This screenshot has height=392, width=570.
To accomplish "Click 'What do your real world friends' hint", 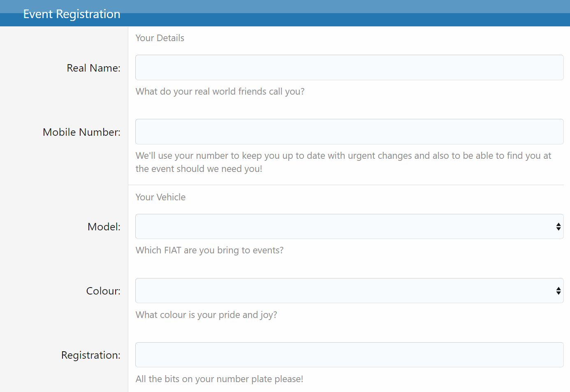I will 220,91.
